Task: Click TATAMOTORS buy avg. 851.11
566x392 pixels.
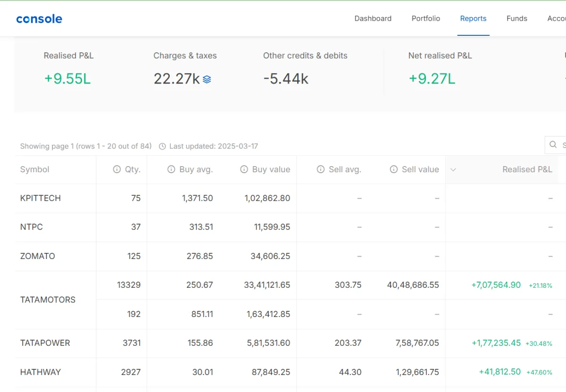Action: [x=202, y=314]
